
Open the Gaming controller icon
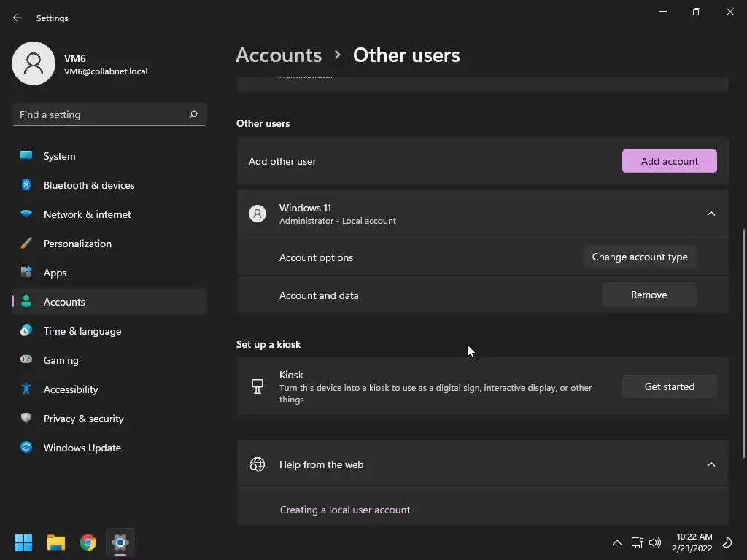(26, 360)
